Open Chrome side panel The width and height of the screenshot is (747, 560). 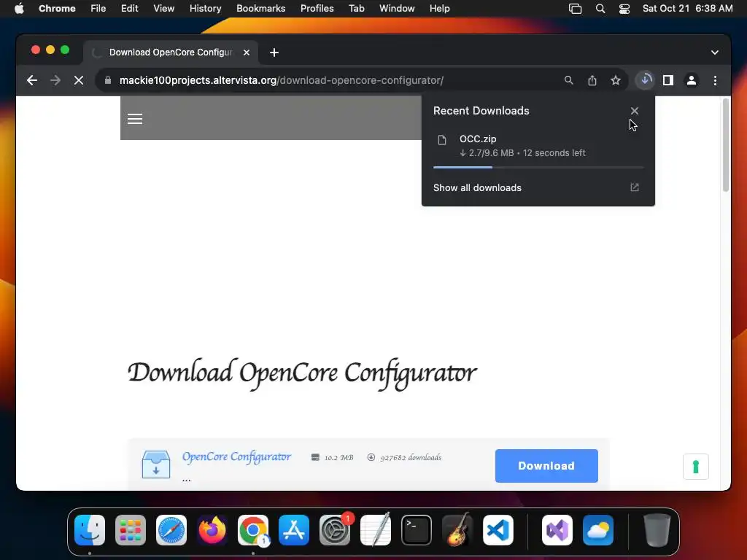668,80
